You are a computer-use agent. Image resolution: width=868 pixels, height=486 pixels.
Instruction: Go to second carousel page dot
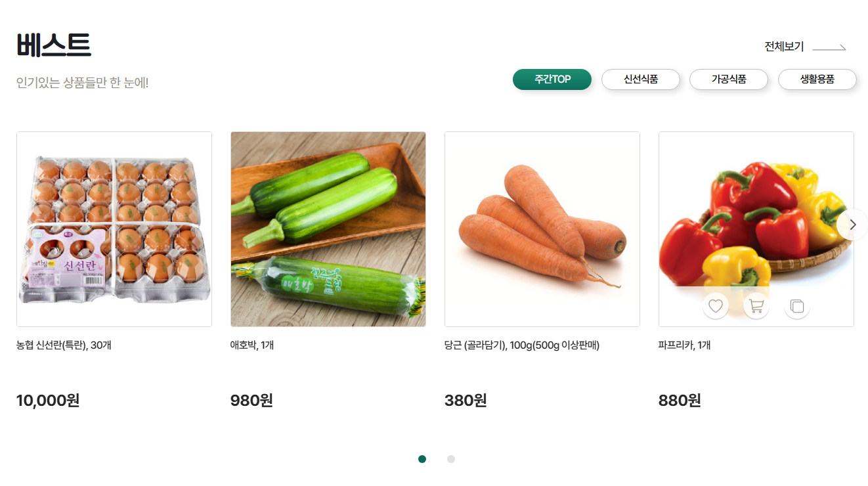pyautogui.click(x=451, y=459)
